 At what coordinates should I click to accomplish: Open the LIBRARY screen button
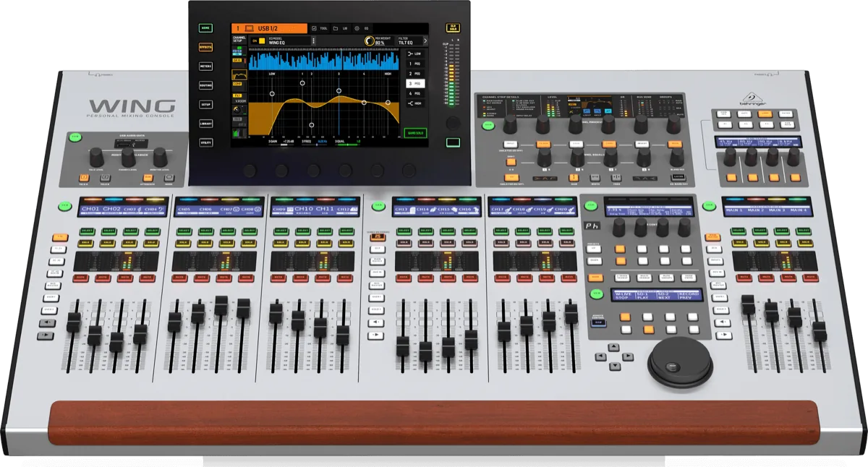click(205, 124)
